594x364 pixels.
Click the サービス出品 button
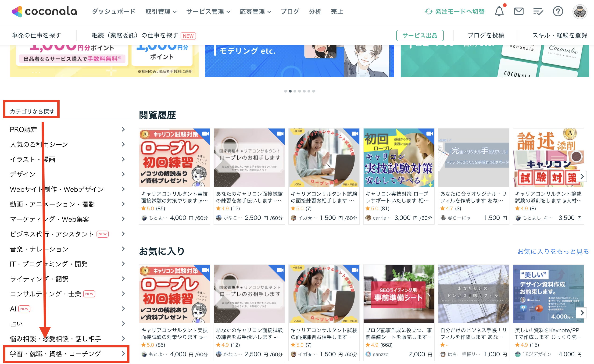pyautogui.click(x=420, y=36)
